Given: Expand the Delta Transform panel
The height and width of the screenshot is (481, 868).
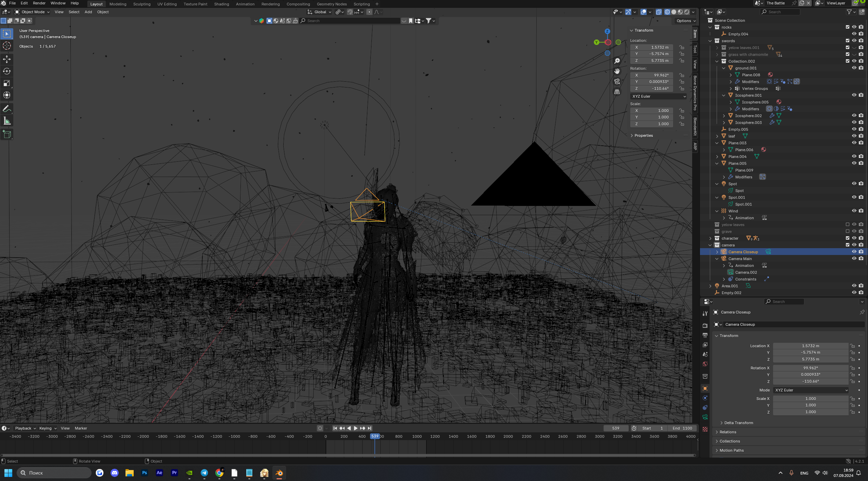Looking at the screenshot, I should point(738,423).
